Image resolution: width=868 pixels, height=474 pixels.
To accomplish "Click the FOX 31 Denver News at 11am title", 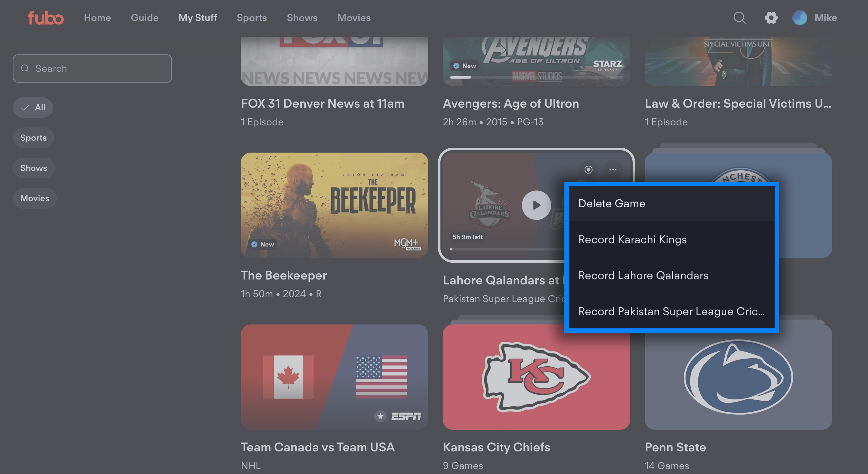I will click(x=323, y=103).
